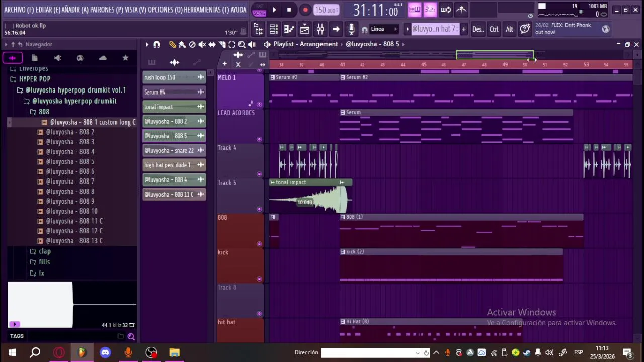Click the Alt button

coord(509,29)
